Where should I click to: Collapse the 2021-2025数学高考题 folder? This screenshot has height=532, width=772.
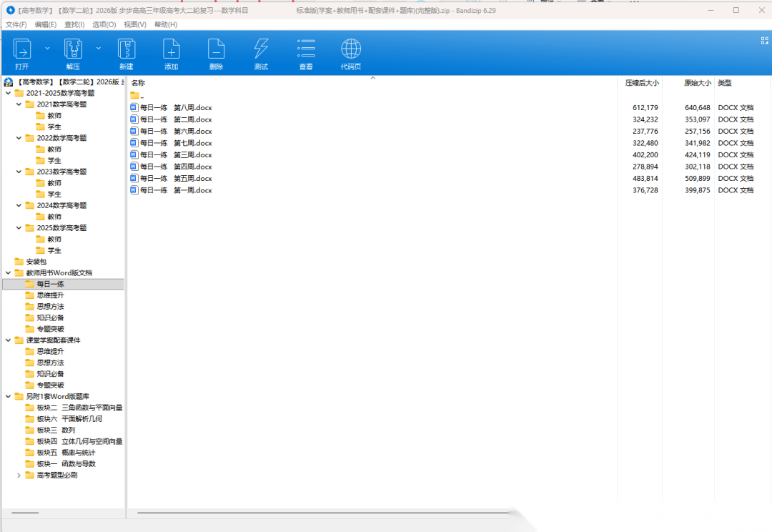tap(9, 93)
